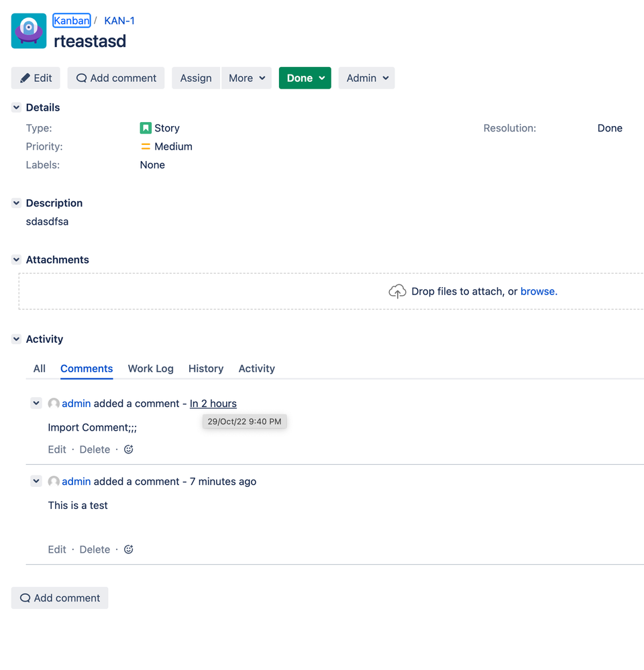
Task: Click the admin user avatar icon
Action: 53,403
